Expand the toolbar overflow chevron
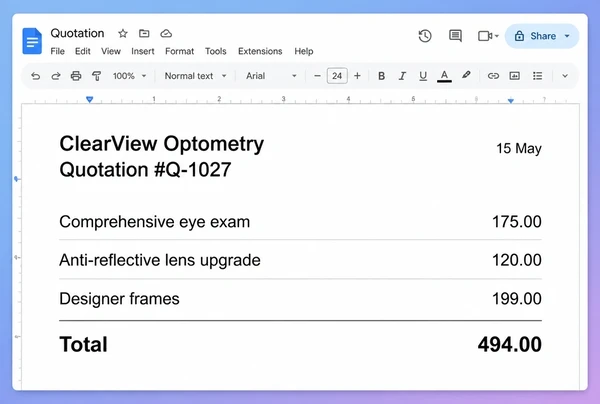The width and height of the screenshot is (600, 404). point(565,76)
